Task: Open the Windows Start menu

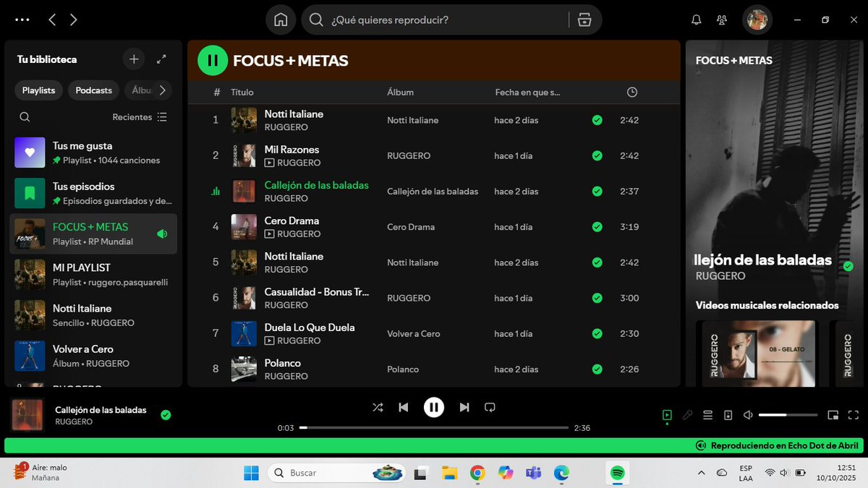Action: 251,473
